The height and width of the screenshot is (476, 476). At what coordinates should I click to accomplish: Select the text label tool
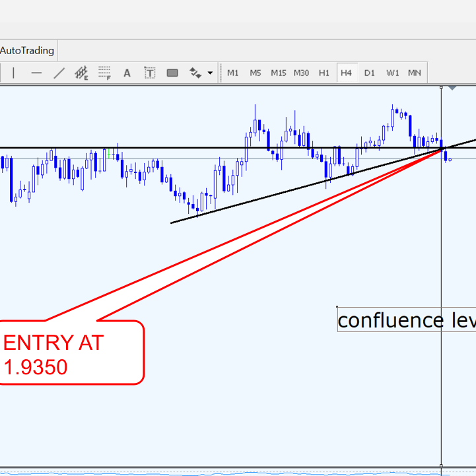tap(150, 73)
